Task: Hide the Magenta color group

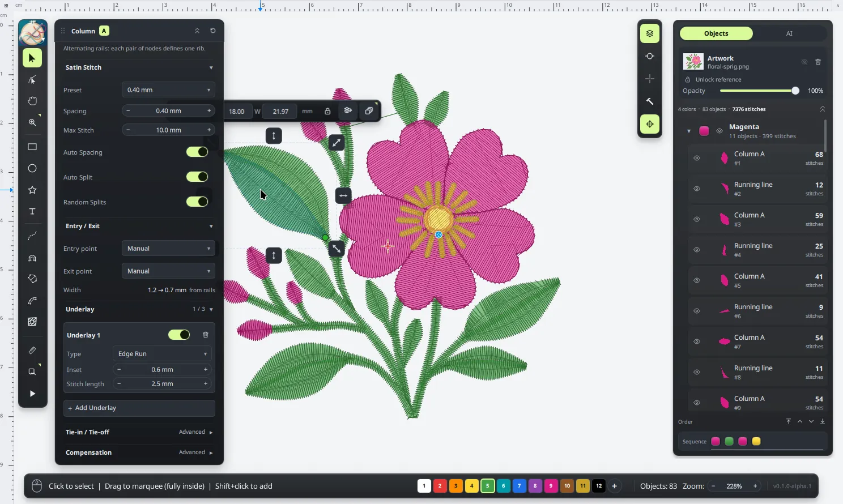Action: click(x=719, y=131)
